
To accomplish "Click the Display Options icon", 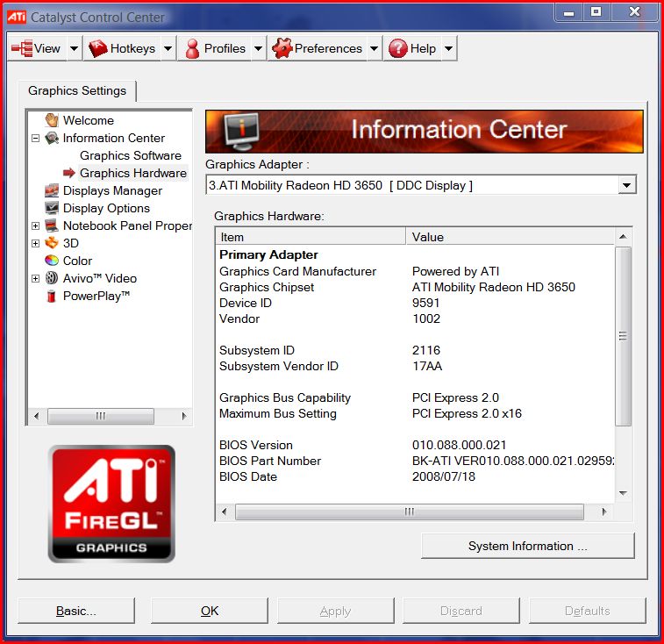I will coord(52,208).
